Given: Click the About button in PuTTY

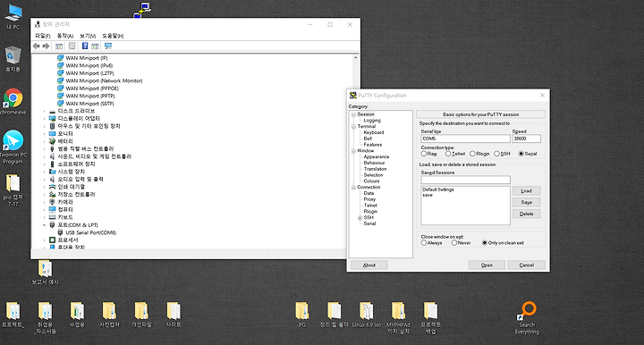Looking at the screenshot, I should pyautogui.click(x=369, y=265).
